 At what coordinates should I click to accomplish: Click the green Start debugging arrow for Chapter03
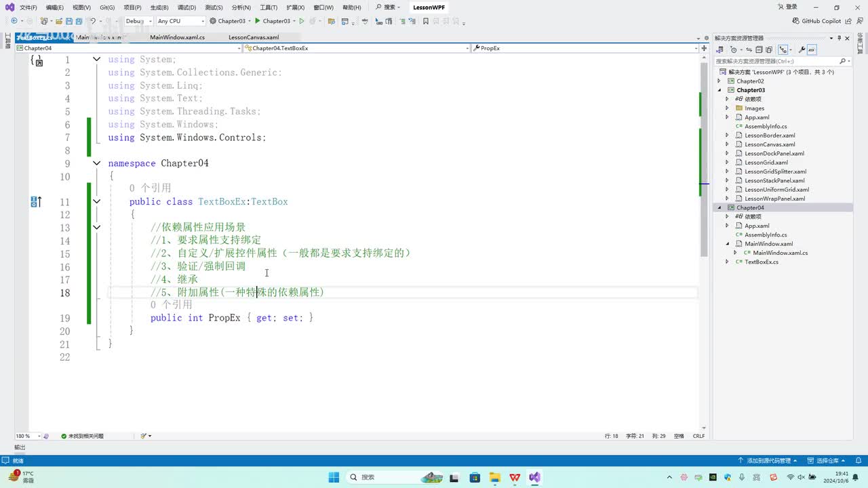(x=258, y=21)
